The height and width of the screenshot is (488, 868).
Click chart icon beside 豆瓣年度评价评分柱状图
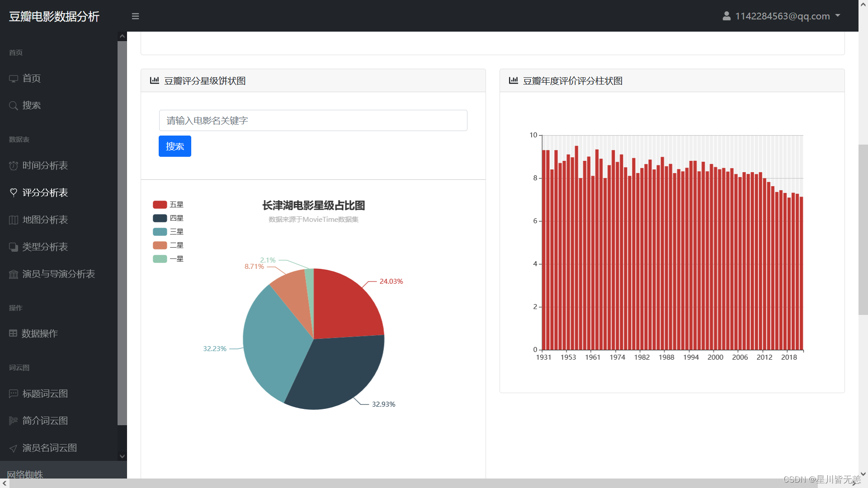pos(514,80)
